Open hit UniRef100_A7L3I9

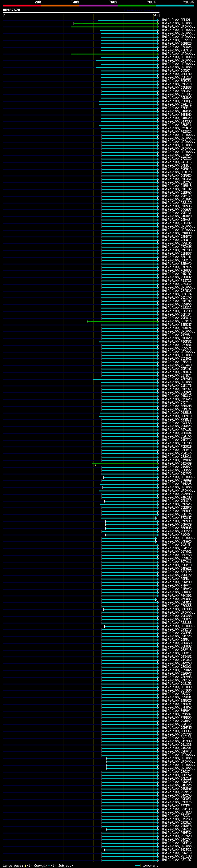tap(177, 50)
